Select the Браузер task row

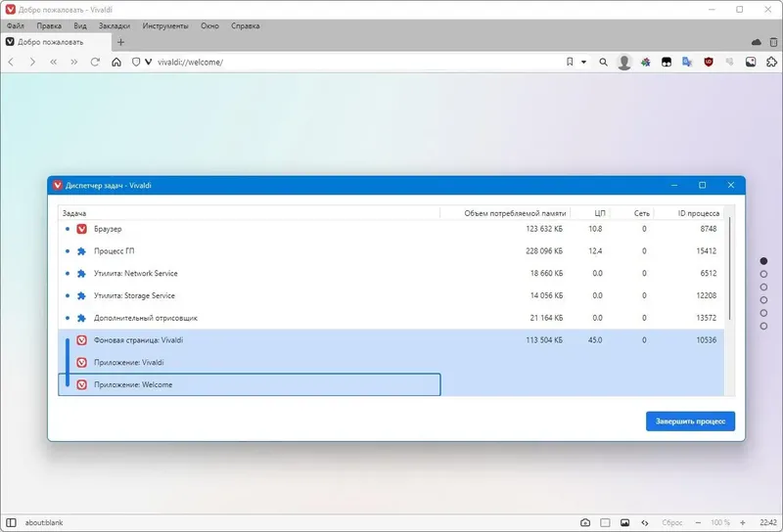pos(391,229)
